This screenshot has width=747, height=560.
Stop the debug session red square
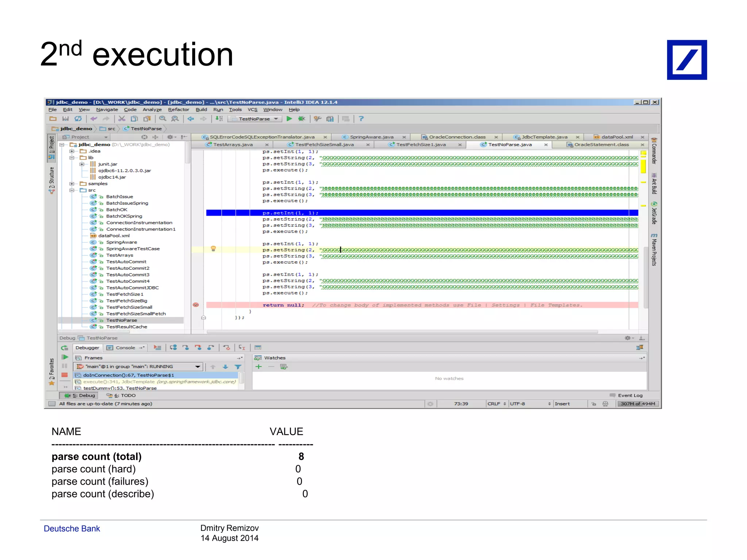(65, 375)
